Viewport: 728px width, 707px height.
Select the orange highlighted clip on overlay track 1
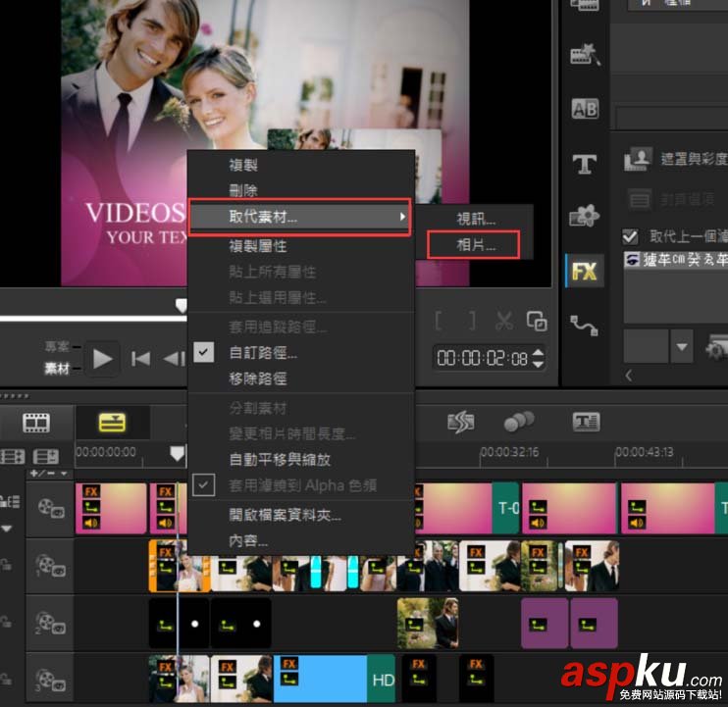click(180, 566)
